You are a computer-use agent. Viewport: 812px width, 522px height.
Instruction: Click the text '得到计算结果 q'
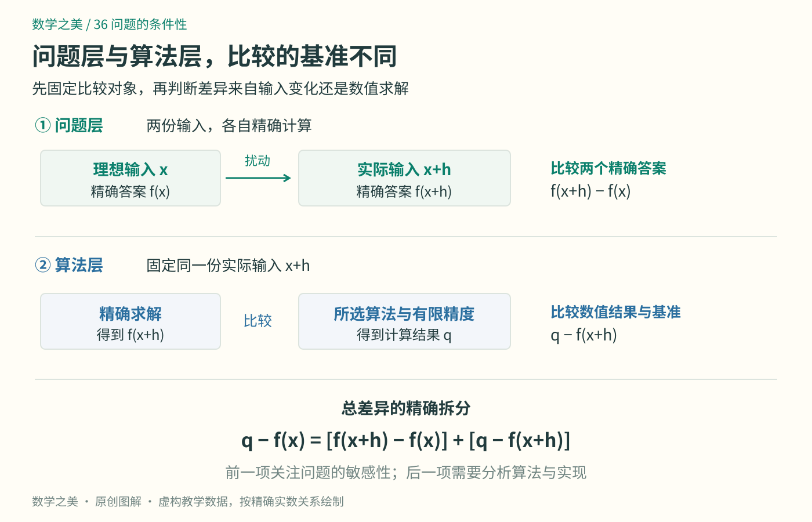[x=404, y=335]
